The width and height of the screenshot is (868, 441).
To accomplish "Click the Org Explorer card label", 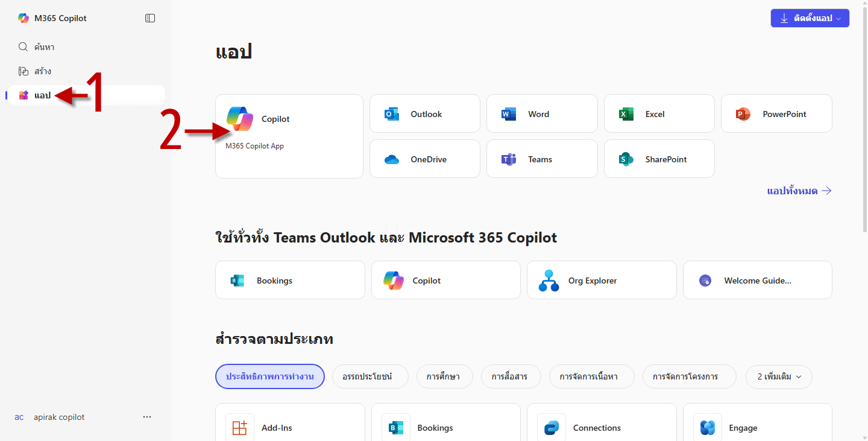I will point(593,281).
